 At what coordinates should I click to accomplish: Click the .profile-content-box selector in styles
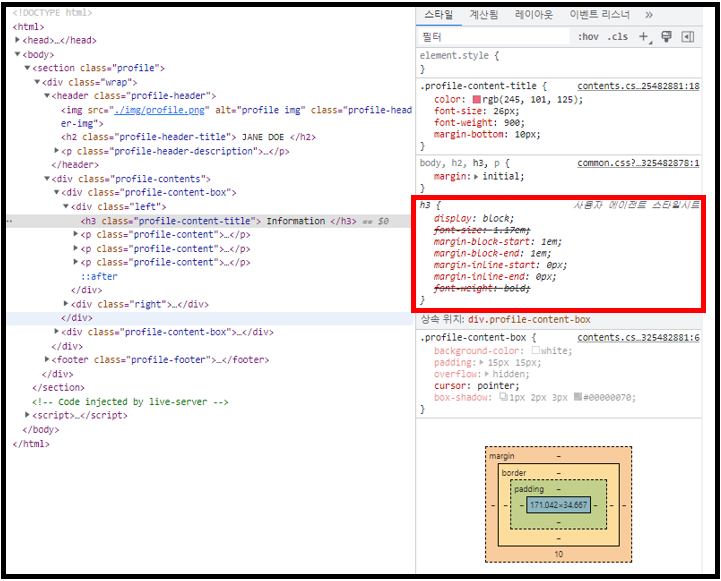click(x=473, y=337)
